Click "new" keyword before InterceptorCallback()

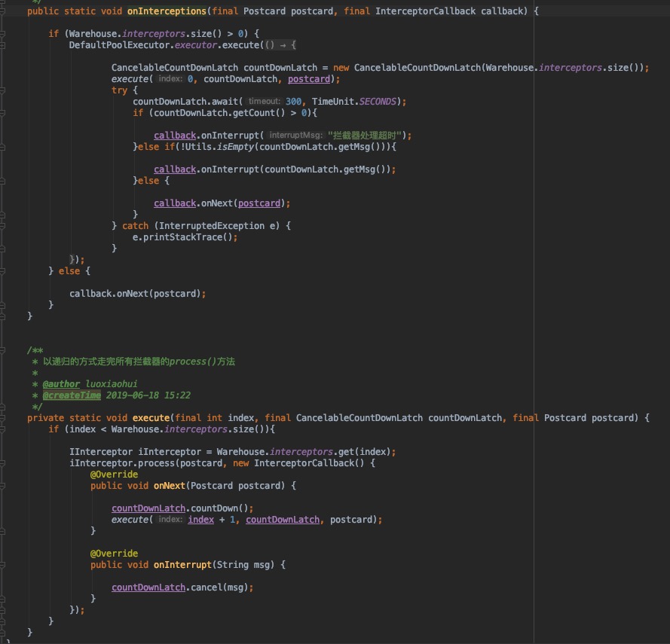pyautogui.click(x=240, y=463)
